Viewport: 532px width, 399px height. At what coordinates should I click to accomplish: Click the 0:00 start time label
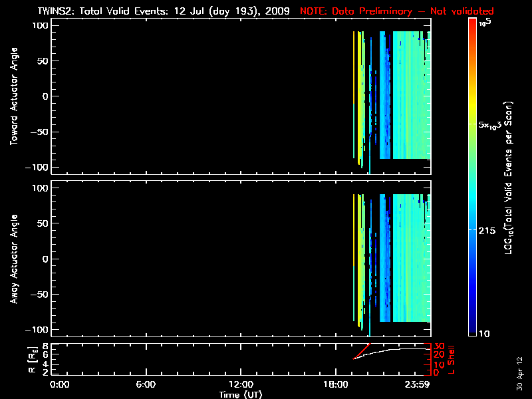60,384
